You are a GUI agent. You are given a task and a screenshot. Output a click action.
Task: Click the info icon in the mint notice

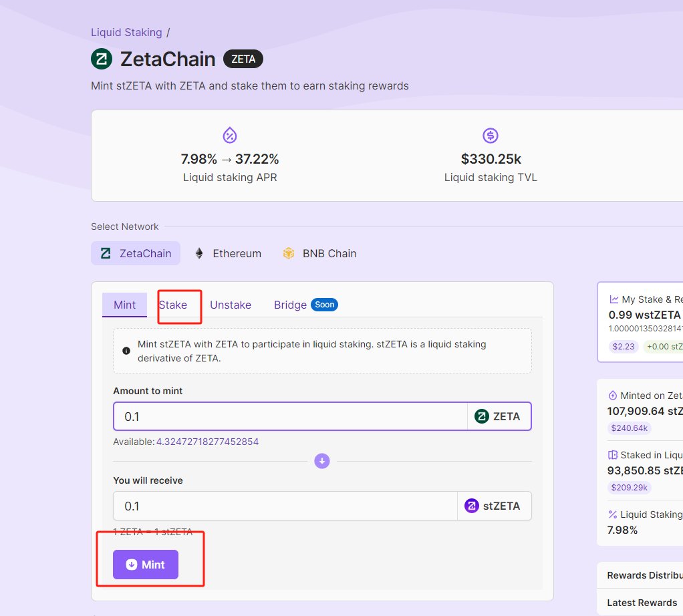pyautogui.click(x=126, y=351)
